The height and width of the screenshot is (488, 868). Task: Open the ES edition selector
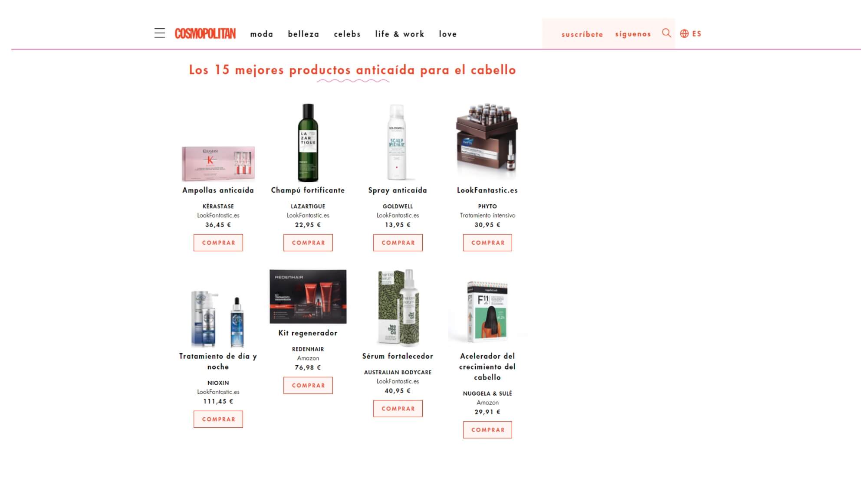pos(697,34)
